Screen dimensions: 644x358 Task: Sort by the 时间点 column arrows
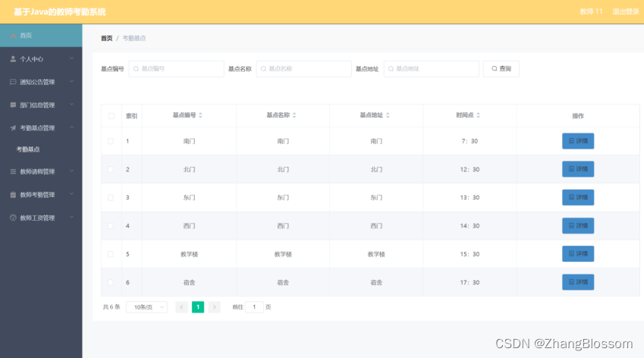click(x=478, y=115)
